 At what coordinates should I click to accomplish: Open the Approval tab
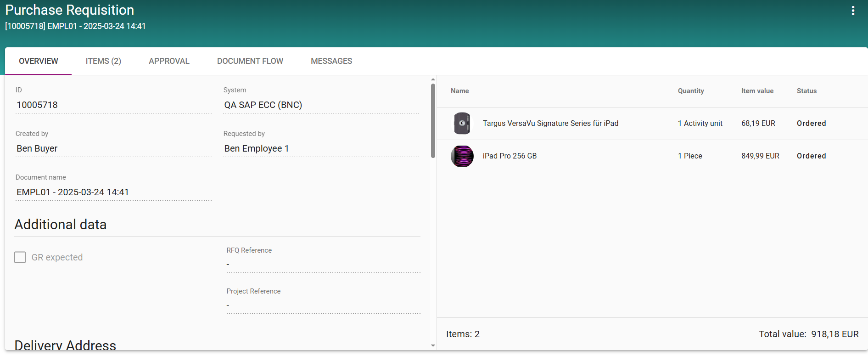pos(169,61)
